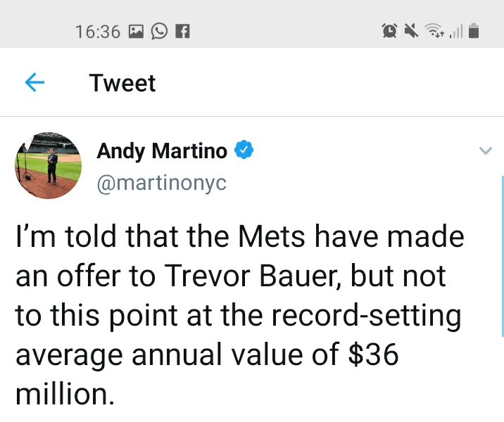This screenshot has height=422, width=504.
Task: Open Andy Martino's profile picture
Action: pyautogui.click(x=48, y=165)
